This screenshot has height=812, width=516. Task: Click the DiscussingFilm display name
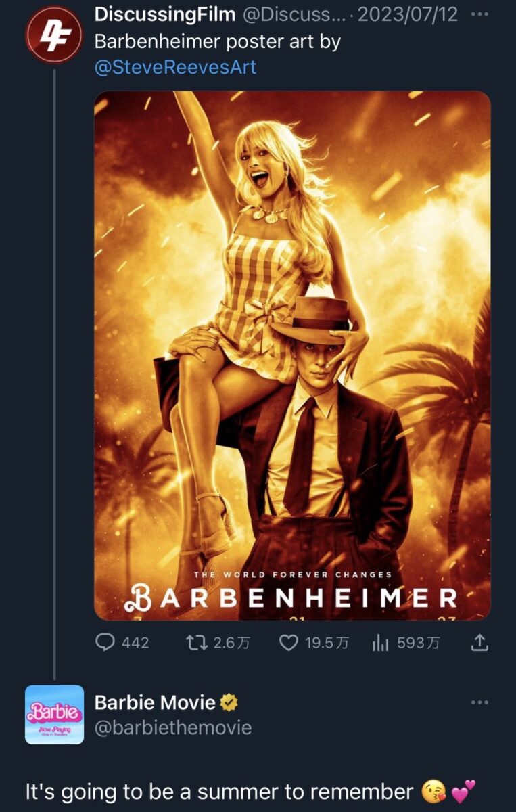click(165, 14)
